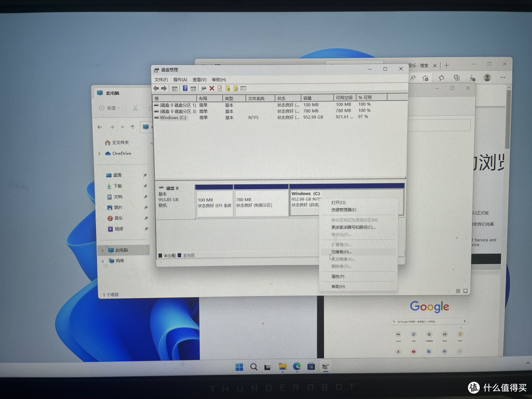This screenshot has height=399, width=532.
Task: Expand the 网络 tree node chevron
Action: pos(103,261)
